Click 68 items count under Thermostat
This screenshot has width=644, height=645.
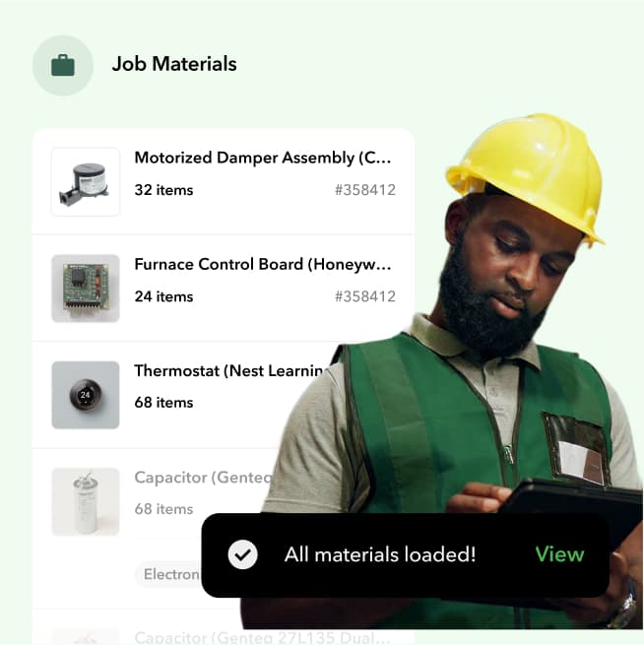click(x=163, y=403)
